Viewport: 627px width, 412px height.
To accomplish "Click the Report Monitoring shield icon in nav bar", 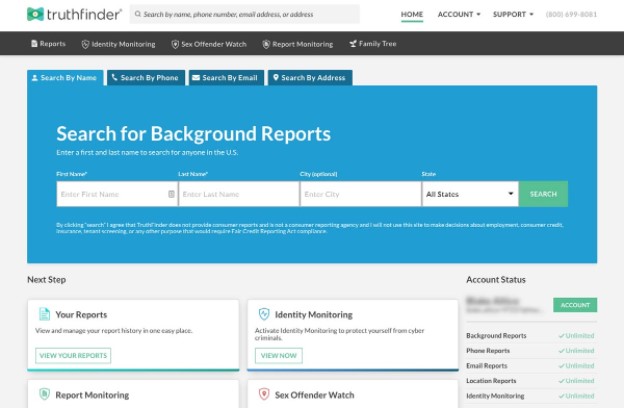I will click(266, 44).
